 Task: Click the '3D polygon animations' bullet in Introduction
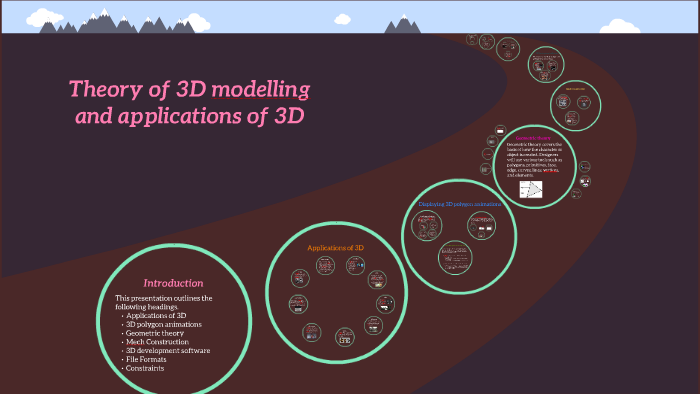click(x=164, y=324)
